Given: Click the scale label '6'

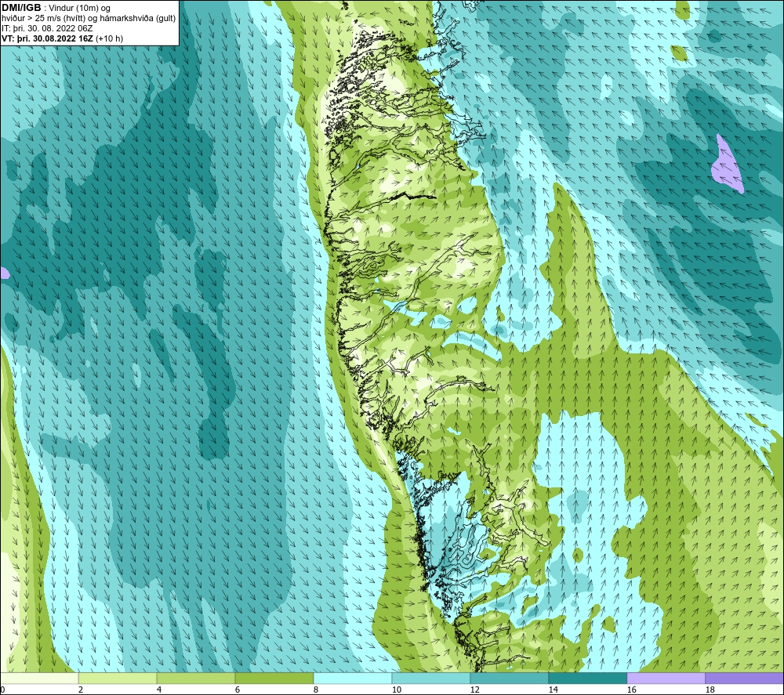Looking at the screenshot, I should click(x=238, y=690).
